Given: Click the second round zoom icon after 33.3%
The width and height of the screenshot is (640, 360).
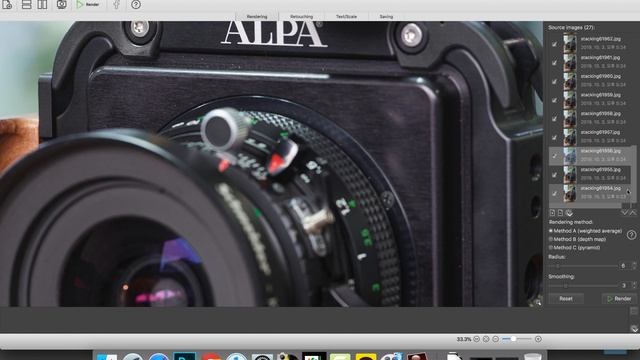Looking at the screenshot, I should pyautogui.click(x=486, y=339).
